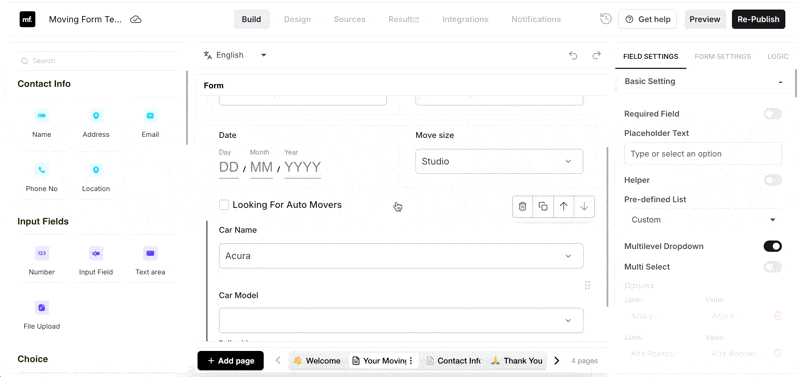Select the Form Settings tab
Image resolution: width=800 pixels, height=377 pixels.
click(722, 57)
